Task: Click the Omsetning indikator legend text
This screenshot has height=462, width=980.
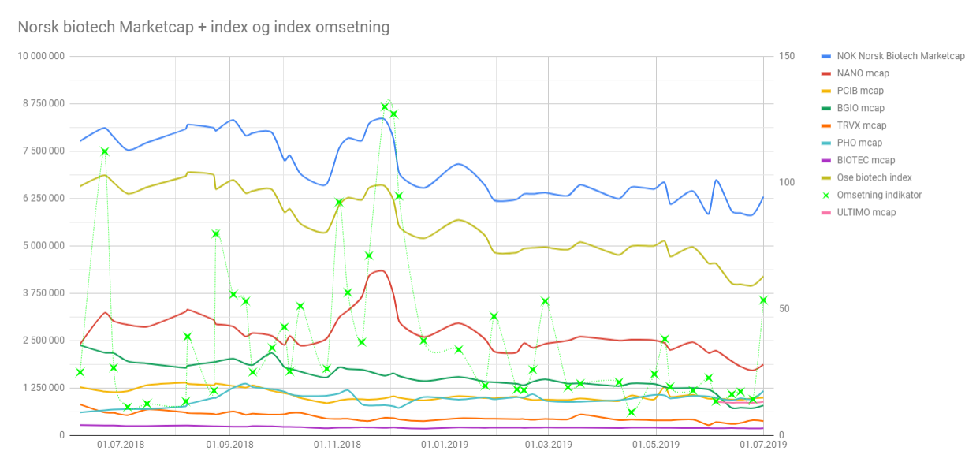Action: [881, 195]
